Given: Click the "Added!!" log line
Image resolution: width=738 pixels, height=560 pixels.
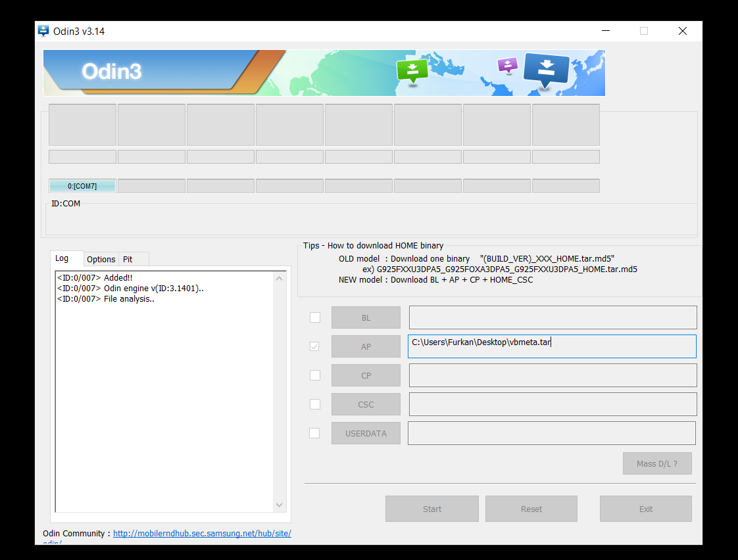Looking at the screenshot, I should click(x=95, y=278).
